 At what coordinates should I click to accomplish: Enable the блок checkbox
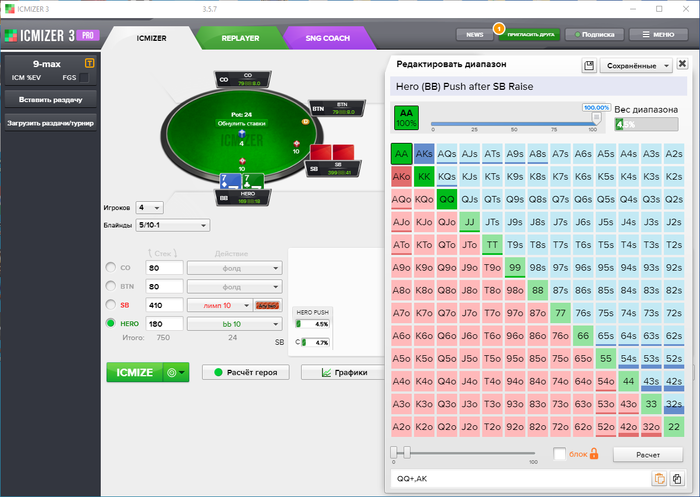pos(559,454)
